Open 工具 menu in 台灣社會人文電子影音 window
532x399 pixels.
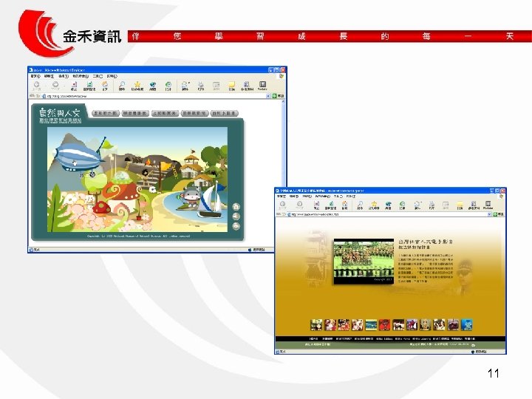point(338,197)
